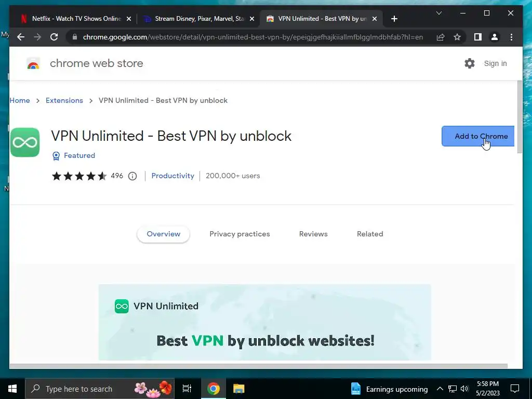Open the Privacy practices tab
Image resolution: width=532 pixels, height=399 pixels.
[x=240, y=234]
